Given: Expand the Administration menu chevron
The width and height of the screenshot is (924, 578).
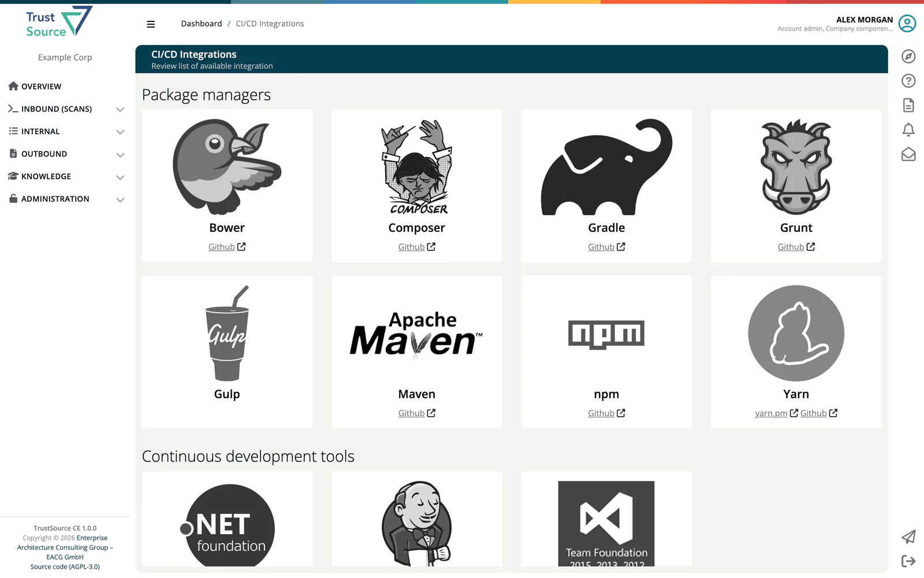Looking at the screenshot, I should tap(120, 200).
